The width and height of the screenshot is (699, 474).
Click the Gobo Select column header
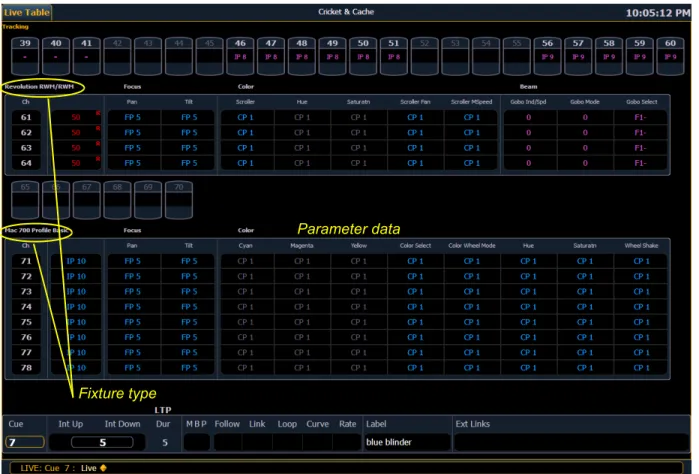pyautogui.click(x=641, y=102)
